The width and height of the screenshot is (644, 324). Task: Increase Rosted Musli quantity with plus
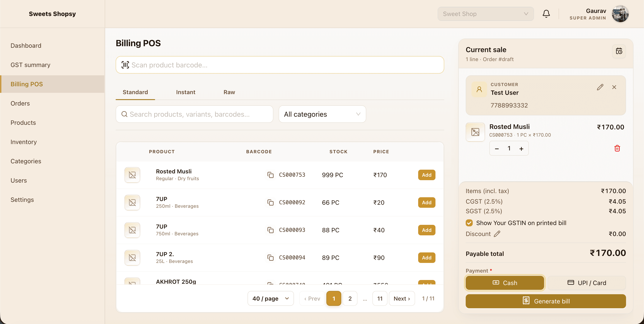click(x=521, y=149)
